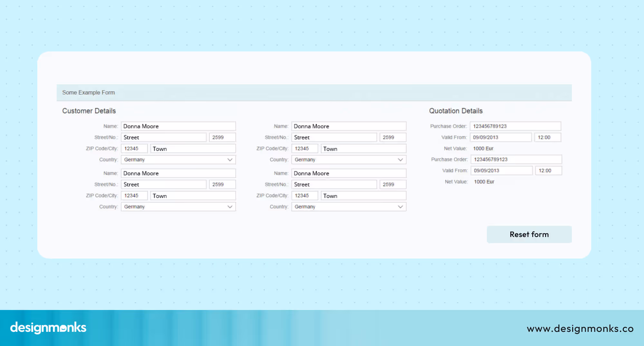Click Street field in first-column lower block
644x346 pixels.
[164, 184]
